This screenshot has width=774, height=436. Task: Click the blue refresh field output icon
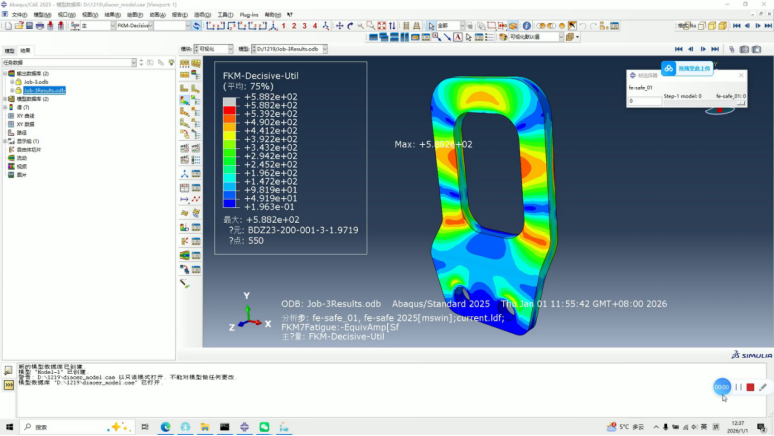coord(196,26)
